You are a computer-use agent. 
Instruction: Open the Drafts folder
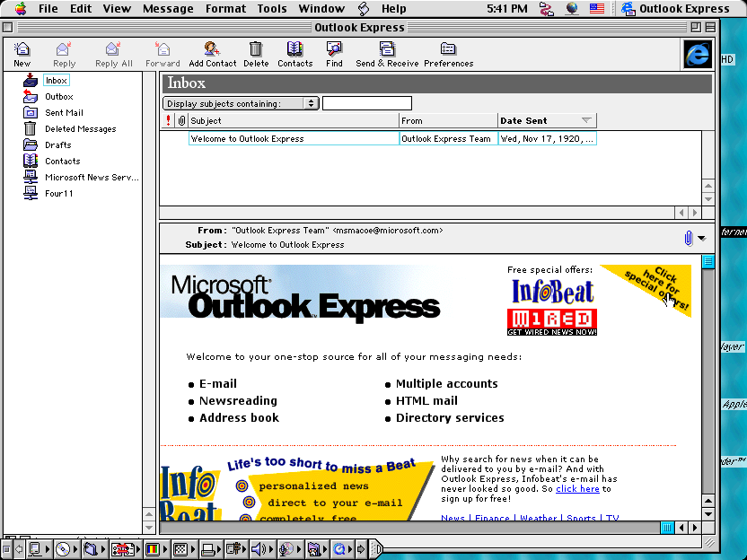point(58,145)
